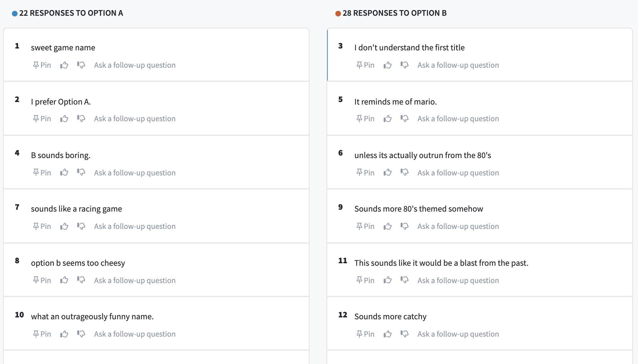Click the '22 Responses to Option A' heading

[71, 13]
